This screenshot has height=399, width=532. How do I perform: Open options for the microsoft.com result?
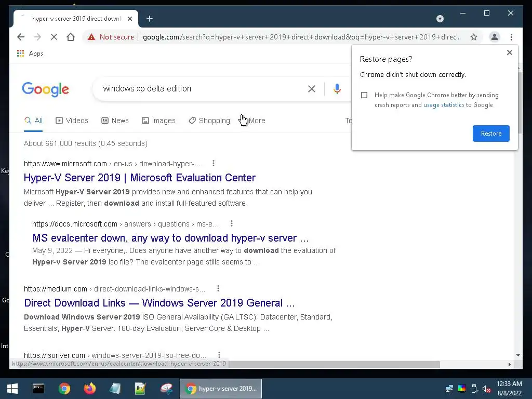tap(214, 164)
